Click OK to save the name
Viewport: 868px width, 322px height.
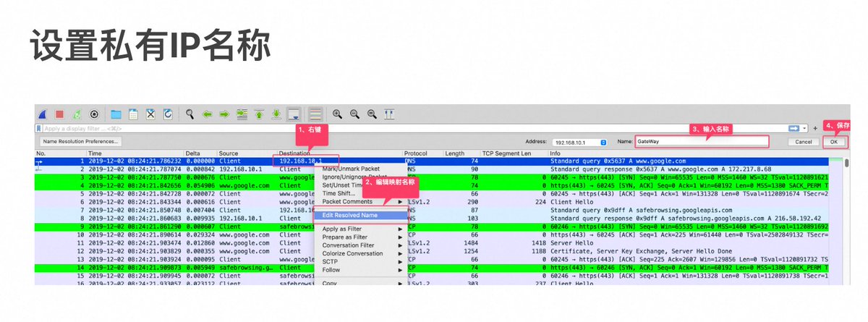[x=834, y=143]
